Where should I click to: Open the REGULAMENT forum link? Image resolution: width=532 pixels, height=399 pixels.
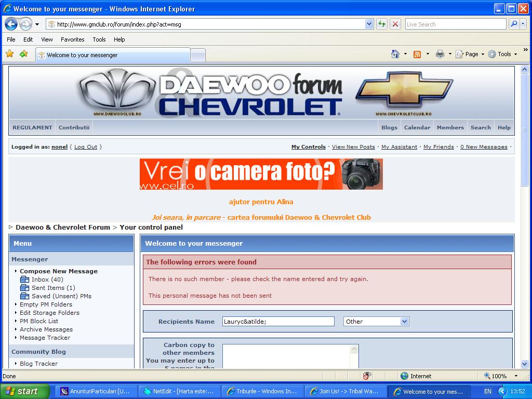tap(33, 128)
